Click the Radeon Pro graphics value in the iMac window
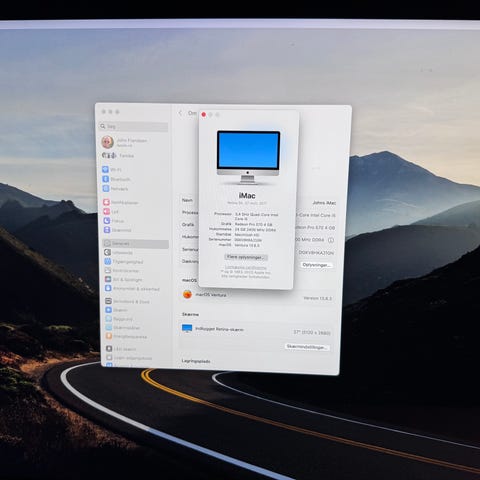Viewport: 480px width, 480px height. [253, 224]
